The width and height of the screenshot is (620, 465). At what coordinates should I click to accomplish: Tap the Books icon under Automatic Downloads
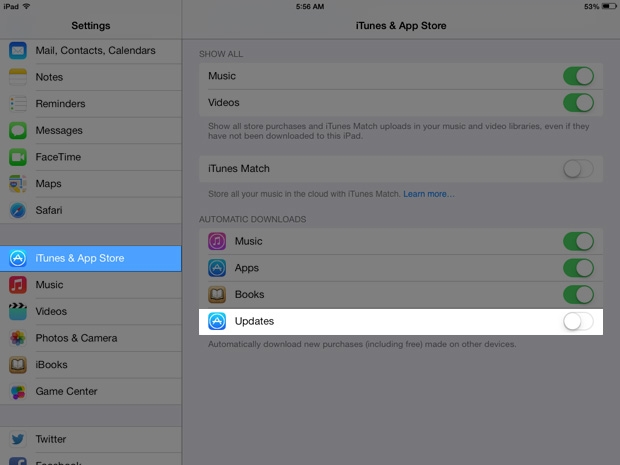(x=217, y=295)
